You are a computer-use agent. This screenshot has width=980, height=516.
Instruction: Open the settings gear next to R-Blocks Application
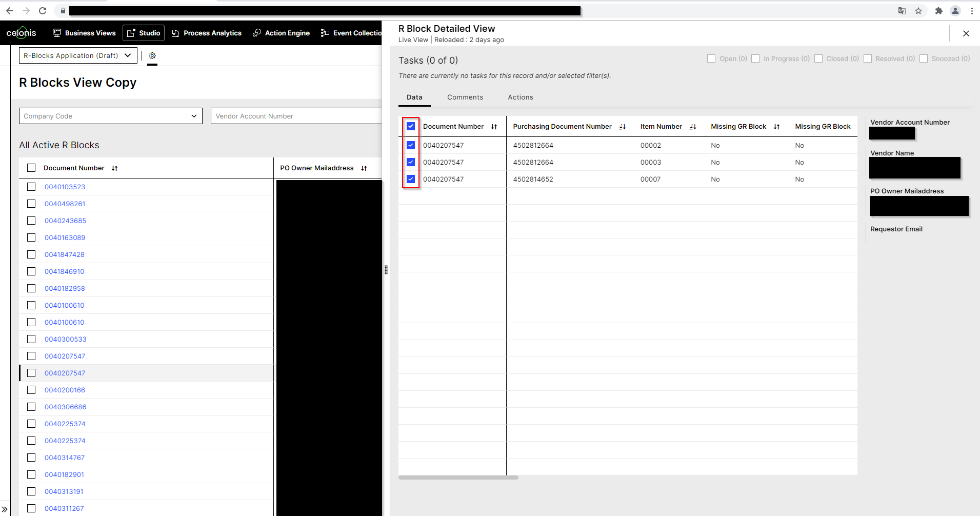click(152, 55)
